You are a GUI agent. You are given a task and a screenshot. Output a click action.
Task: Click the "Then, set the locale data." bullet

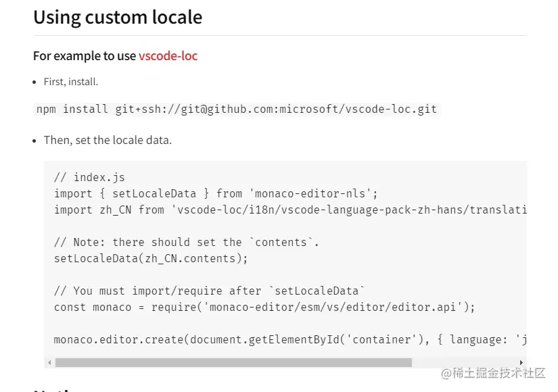point(108,141)
